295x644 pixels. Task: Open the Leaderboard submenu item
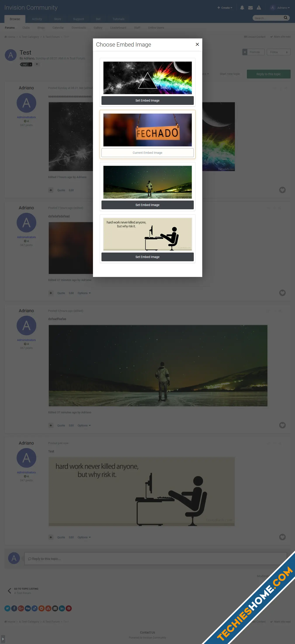tap(118, 28)
